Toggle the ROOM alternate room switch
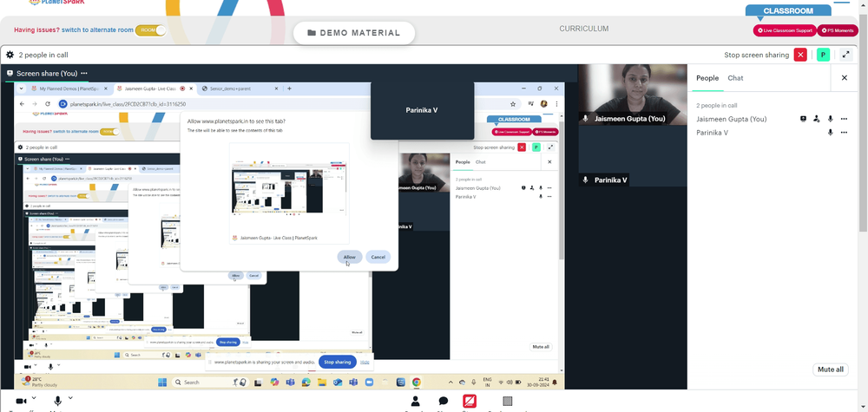The image size is (868, 412). pos(150,30)
